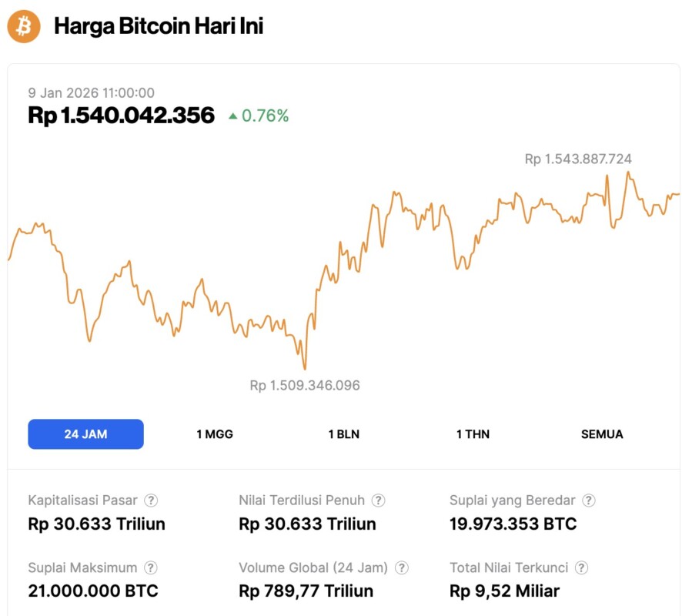Click the Rp 30.633 Triliun market cap value
The width and height of the screenshot is (682, 616).
point(96,524)
